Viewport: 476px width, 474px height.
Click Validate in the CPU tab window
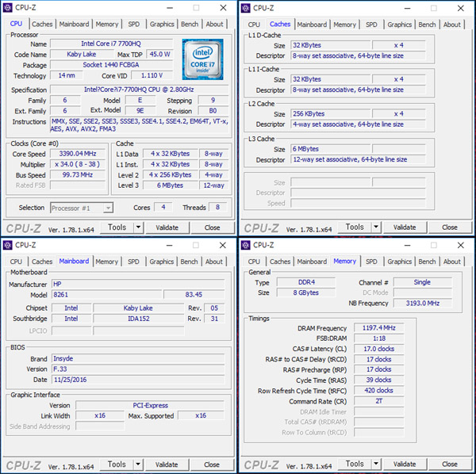(167, 227)
